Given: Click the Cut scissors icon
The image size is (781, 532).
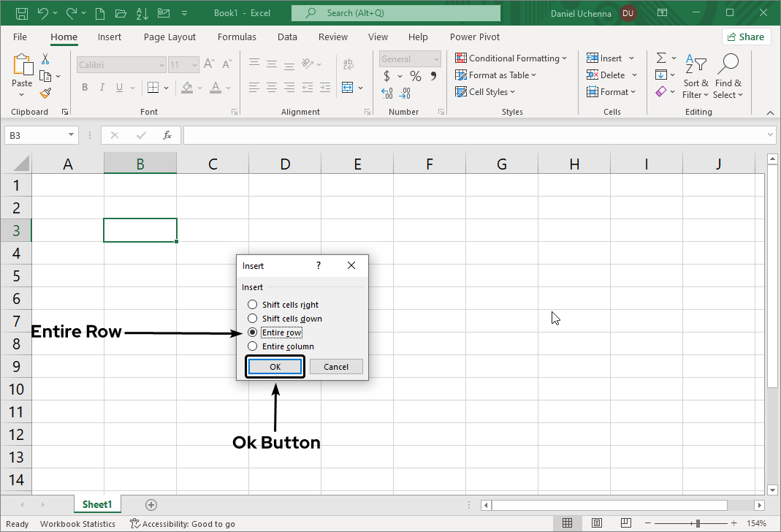Looking at the screenshot, I should click(x=45, y=59).
